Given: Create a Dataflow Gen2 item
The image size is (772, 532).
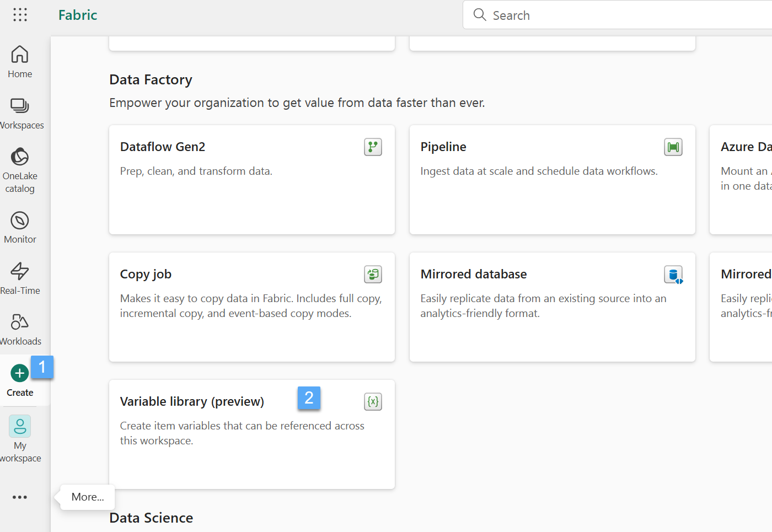Looking at the screenshot, I should 251,180.
